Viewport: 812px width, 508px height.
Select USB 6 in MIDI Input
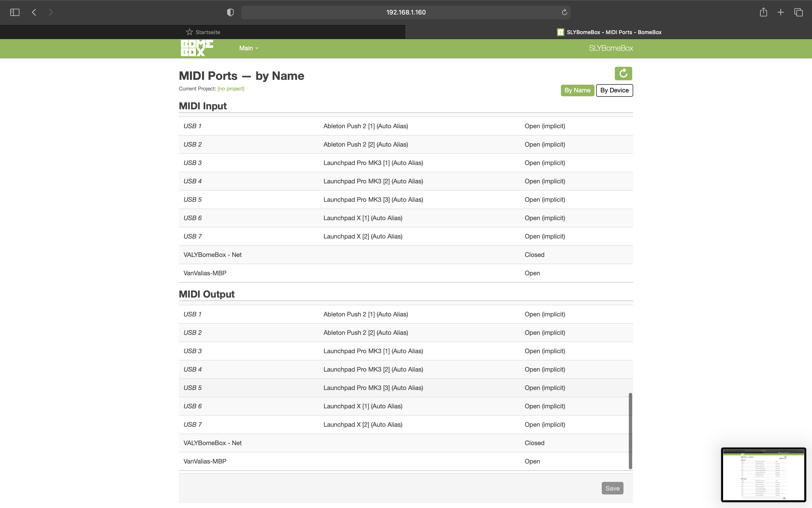click(193, 218)
